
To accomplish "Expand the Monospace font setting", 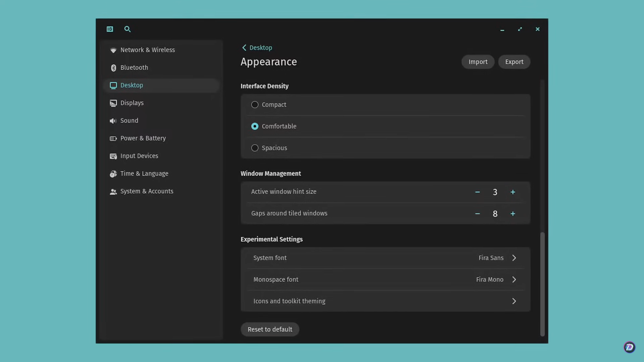I will pos(514,280).
